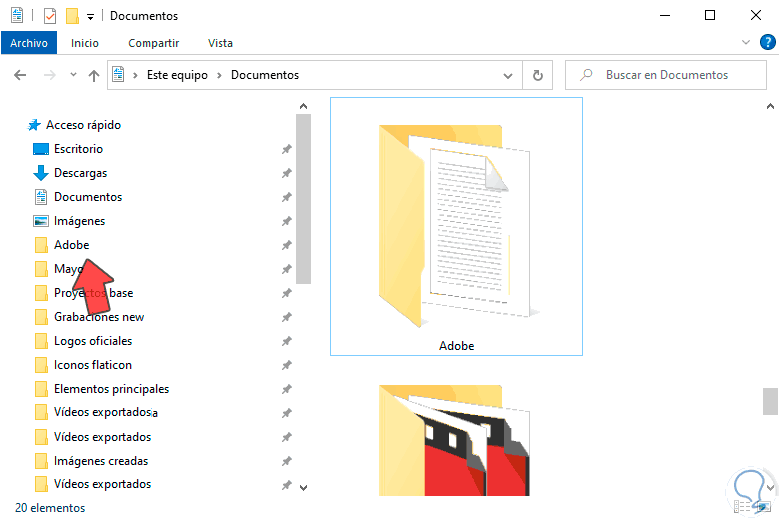The width and height of the screenshot is (780, 520).
Task: Open Logos oficiales in quick access
Action: (x=93, y=341)
